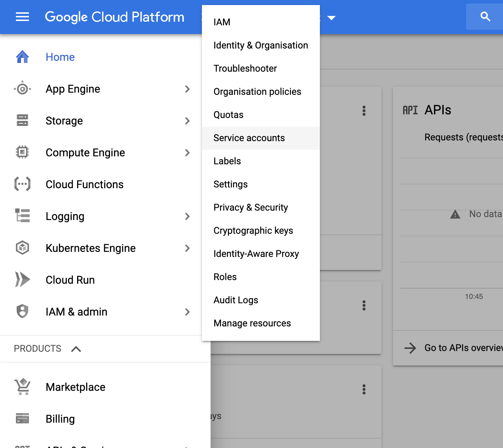Image resolution: width=503 pixels, height=448 pixels.
Task: Open the top dashboard card's three-dot menu
Action: 364,111
